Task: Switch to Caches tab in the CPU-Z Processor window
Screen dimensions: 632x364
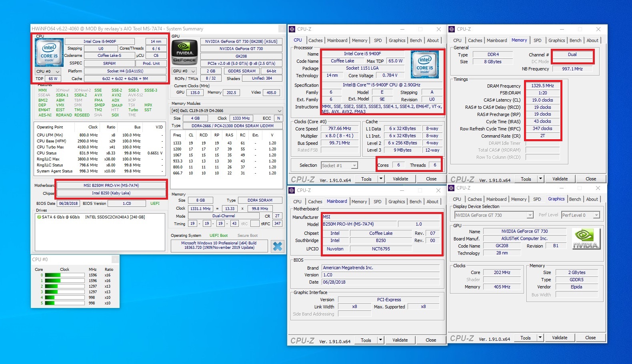Action: tap(315, 40)
